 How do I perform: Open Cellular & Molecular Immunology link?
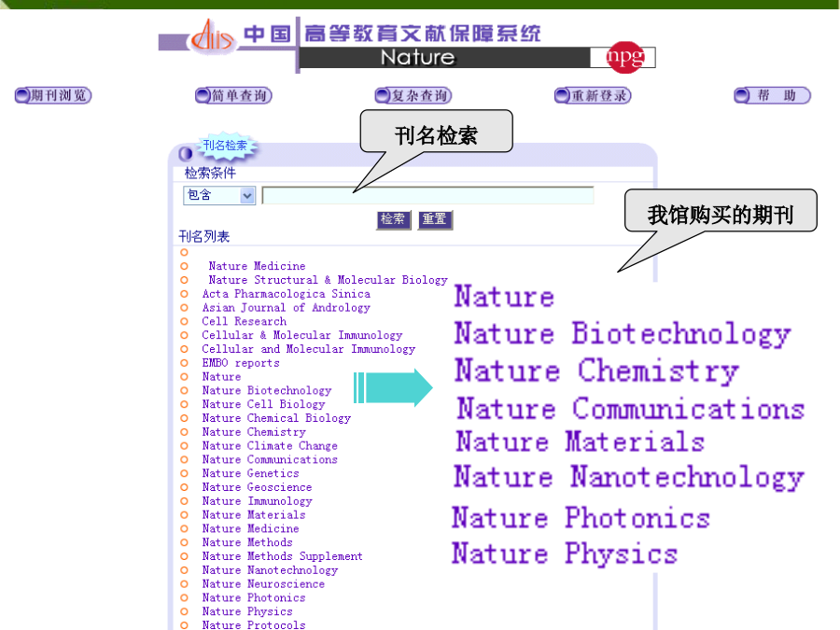pyautogui.click(x=302, y=335)
